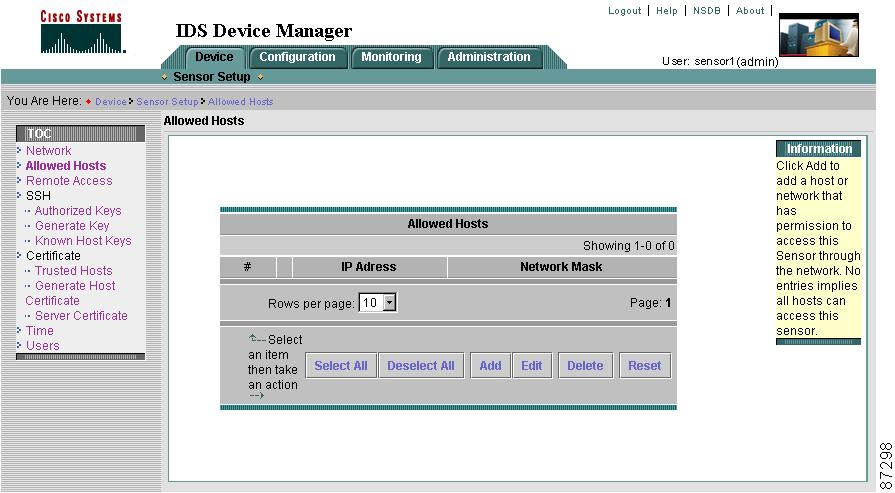Click the Select All button
The height and width of the screenshot is (493, 895).
click(x=341, y=366)
